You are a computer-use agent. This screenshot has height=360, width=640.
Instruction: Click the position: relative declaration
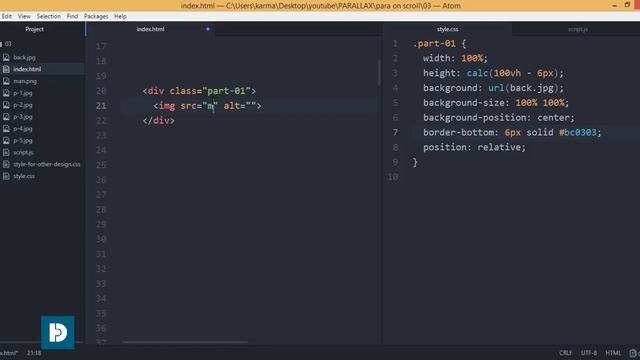[x=474, y=147]
